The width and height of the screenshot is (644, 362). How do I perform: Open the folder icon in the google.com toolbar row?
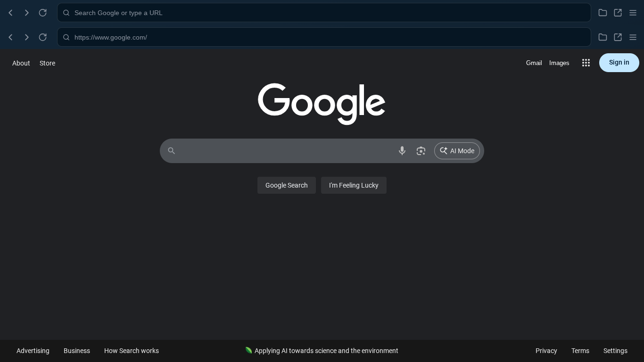(x=603, y=37)
